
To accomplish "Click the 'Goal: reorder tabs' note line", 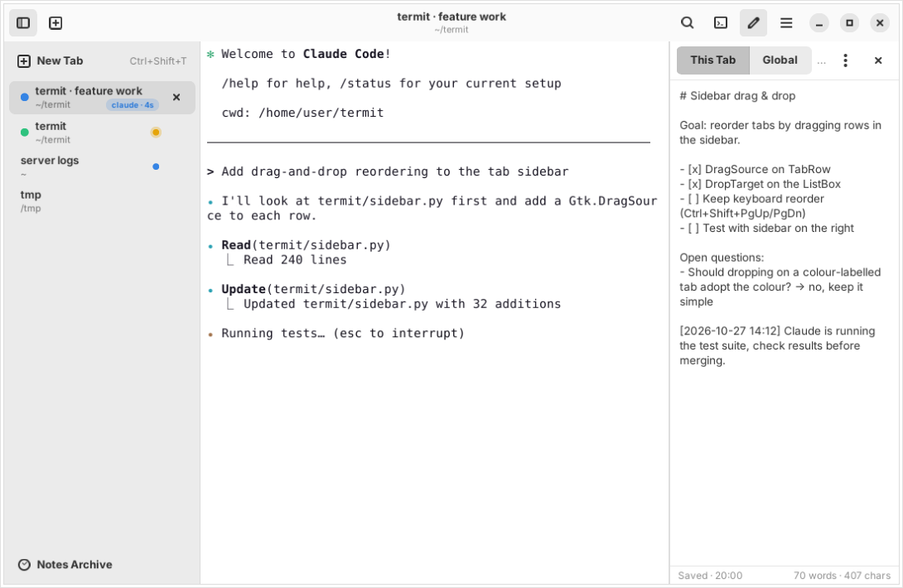I will 780,126.
